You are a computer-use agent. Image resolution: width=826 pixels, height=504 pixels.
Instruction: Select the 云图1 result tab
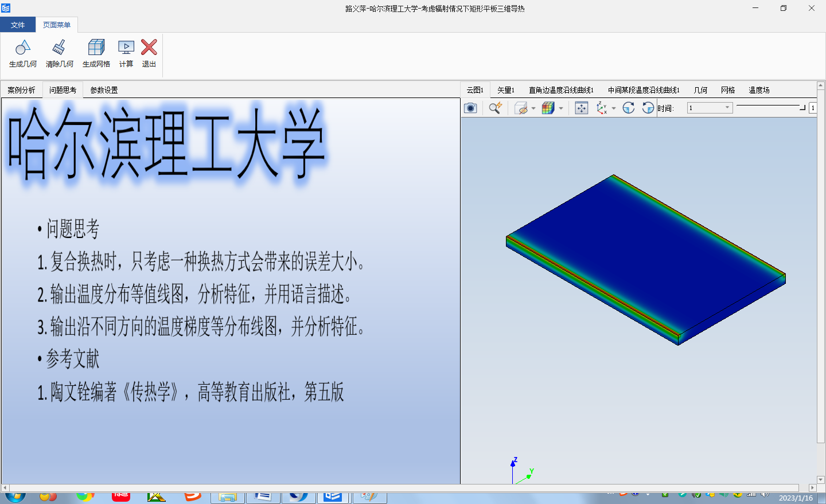pyautogui.click(x=475, y=90)
